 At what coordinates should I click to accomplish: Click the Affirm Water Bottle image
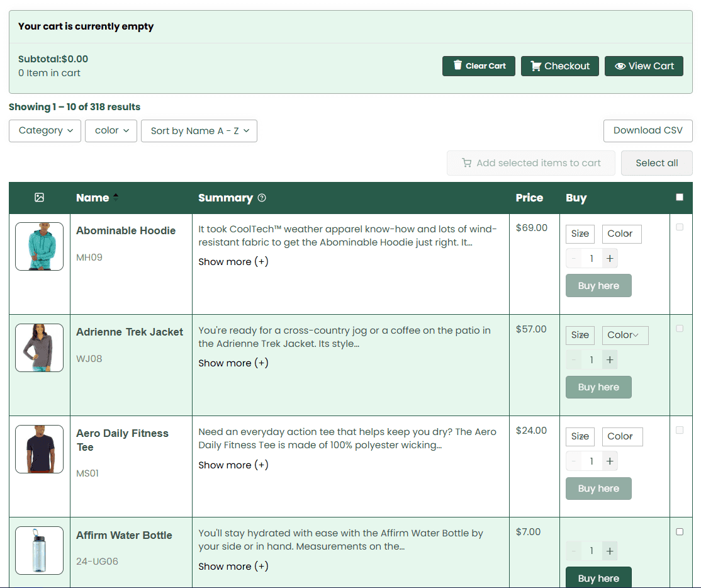pyautogui.click(x=39, y=551)
